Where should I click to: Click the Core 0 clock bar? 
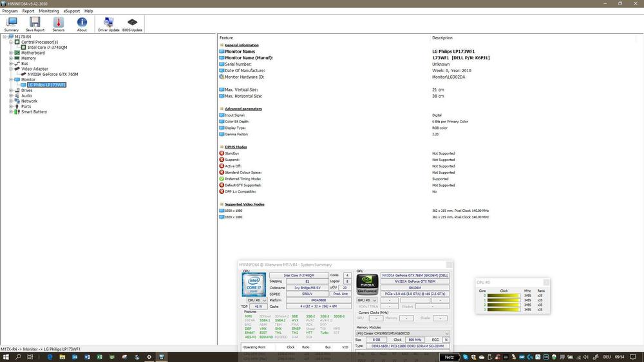pyautogui.click(x=504, y=296)
